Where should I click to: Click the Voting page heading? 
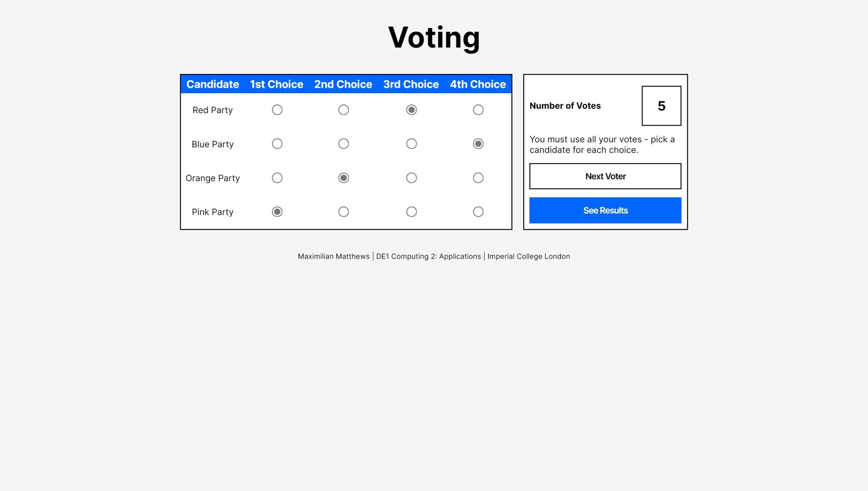[x=434, y=37]
